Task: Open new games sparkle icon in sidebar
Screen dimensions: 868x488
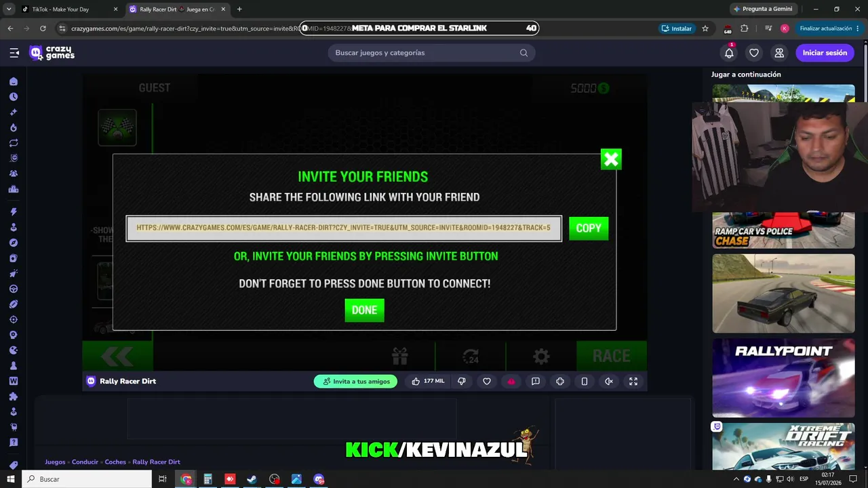Action: click(x=14, y=113)
